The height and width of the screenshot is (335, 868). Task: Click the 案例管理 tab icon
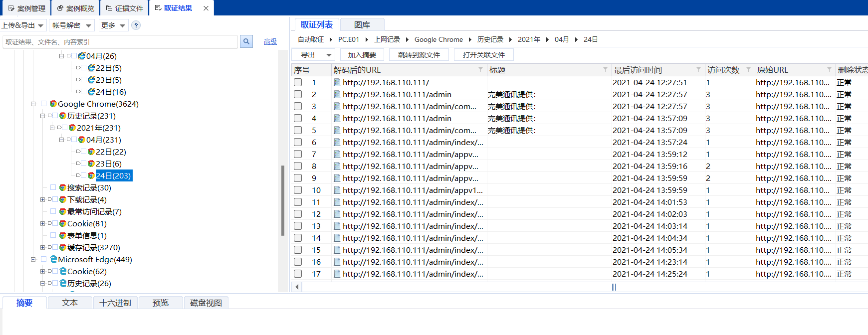pyautogui.click(x=11, y=8)
